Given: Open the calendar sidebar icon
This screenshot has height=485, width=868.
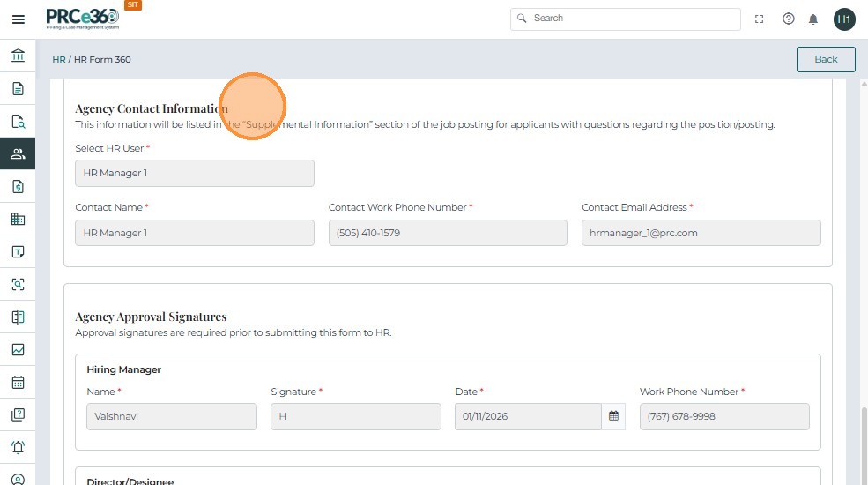Looking at the screenshot, I should (18, 382).
